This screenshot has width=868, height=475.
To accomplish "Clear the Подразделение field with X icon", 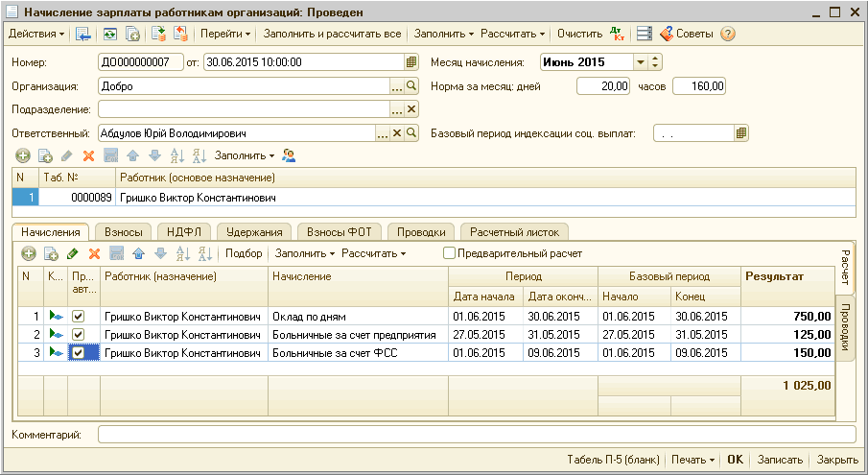I will click(411, 109).
